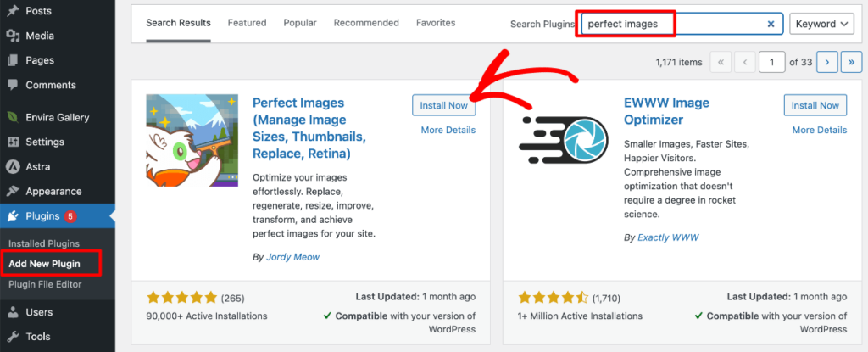This screenshot has width=868, height=352.
Task: Click the Users person icon
Action: [13, 312]
